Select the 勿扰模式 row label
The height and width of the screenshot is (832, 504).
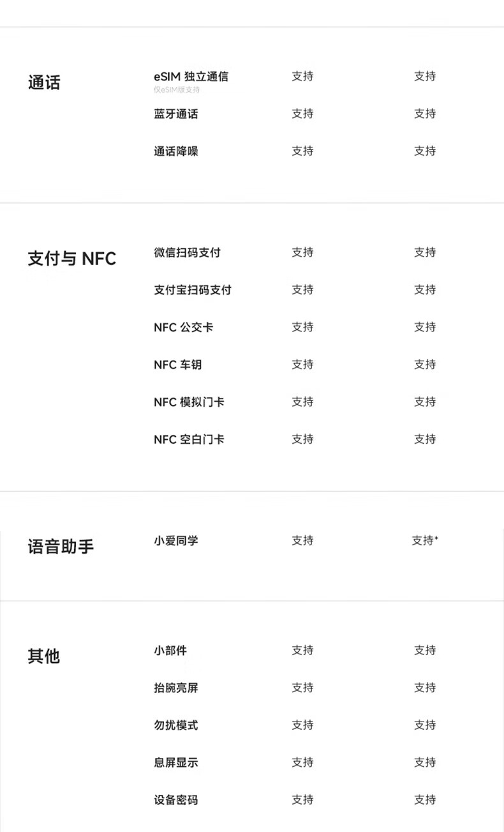176,725
